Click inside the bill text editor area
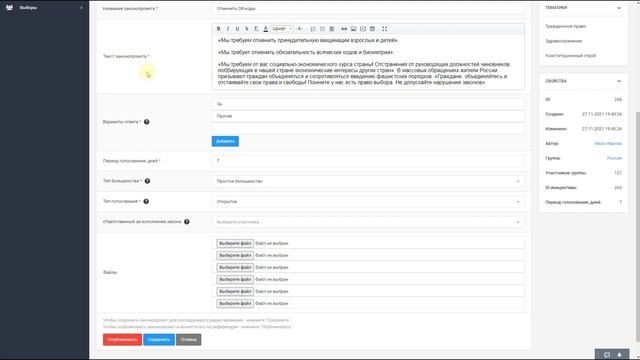This screenshot has width=640, height=360. coord(368,62)
